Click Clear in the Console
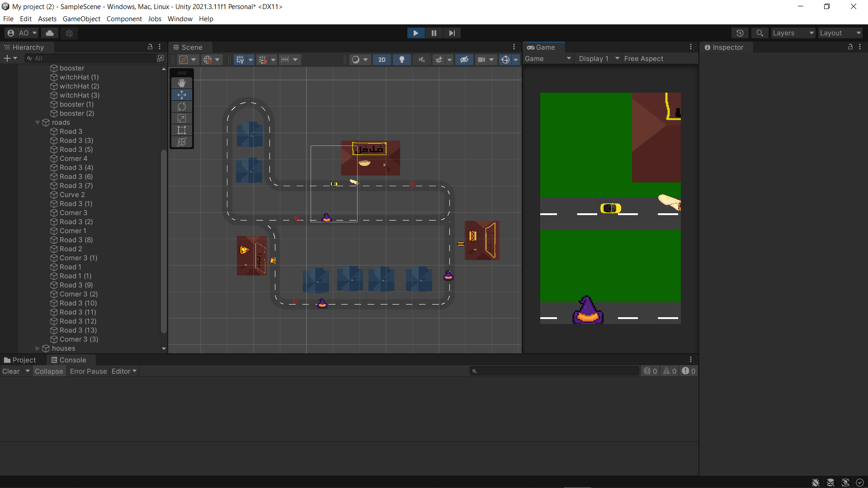 coord(10,371)
